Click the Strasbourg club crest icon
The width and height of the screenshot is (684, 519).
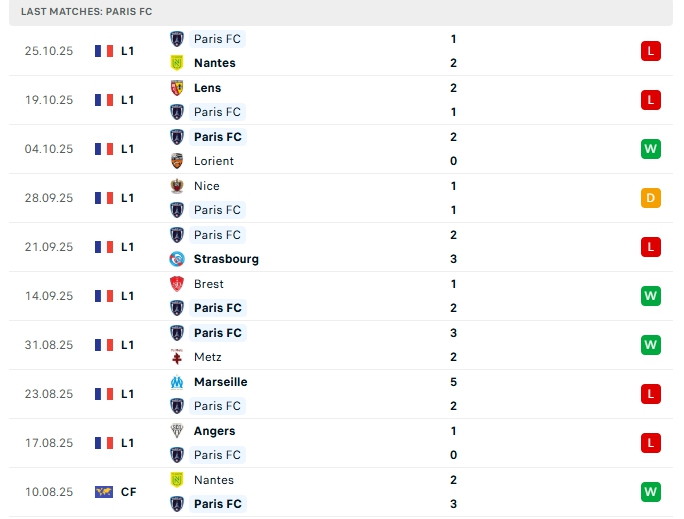[177, 259]
